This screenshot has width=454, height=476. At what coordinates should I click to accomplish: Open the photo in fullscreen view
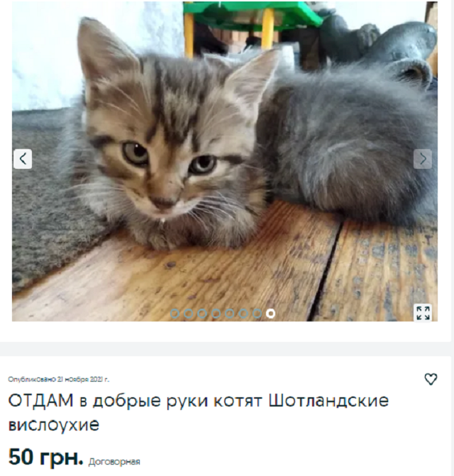[x=423, y=313]
